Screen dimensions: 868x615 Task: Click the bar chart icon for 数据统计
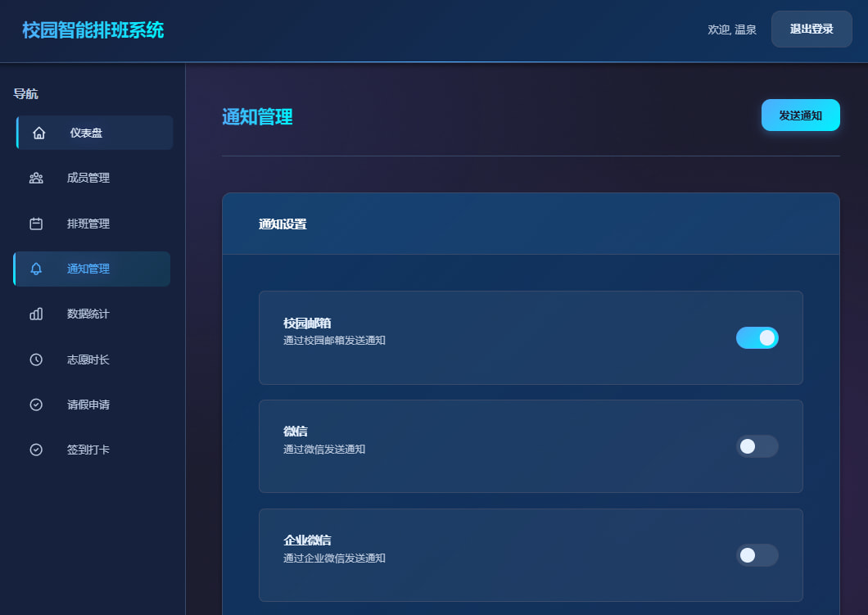pos(36,314)
